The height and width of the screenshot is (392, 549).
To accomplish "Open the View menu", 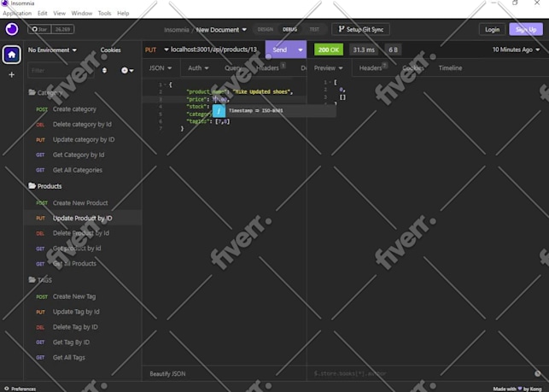I will (59, 14).
